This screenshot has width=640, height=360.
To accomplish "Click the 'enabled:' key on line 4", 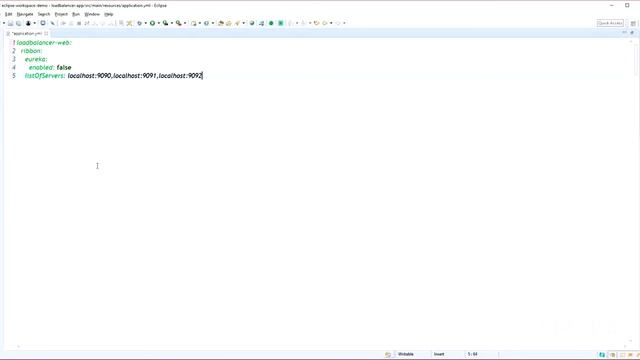I will tap(42, 67).
